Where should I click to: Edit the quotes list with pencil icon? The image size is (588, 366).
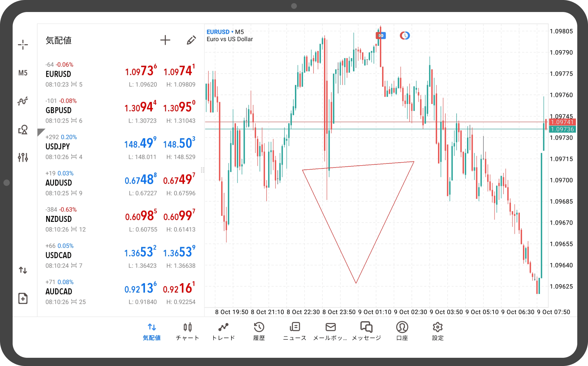coord(191,40)
